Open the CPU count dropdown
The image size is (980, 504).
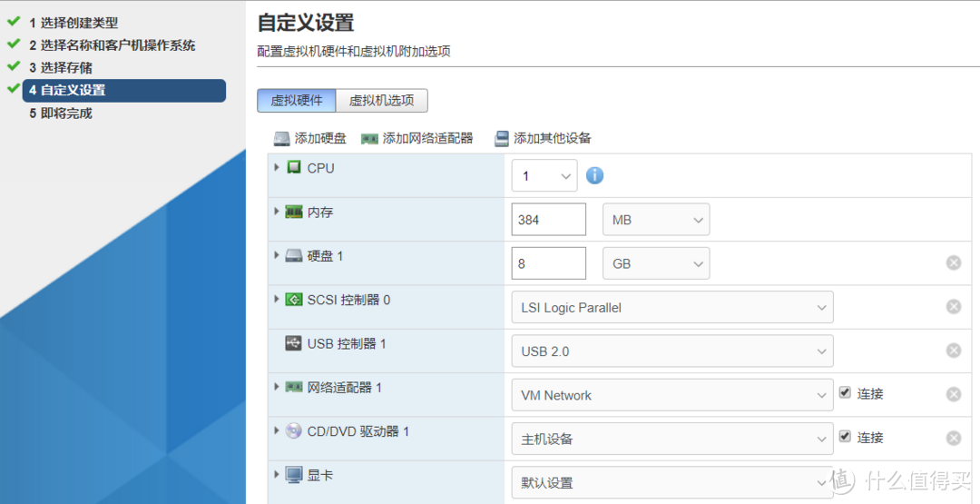coord(544,175)
